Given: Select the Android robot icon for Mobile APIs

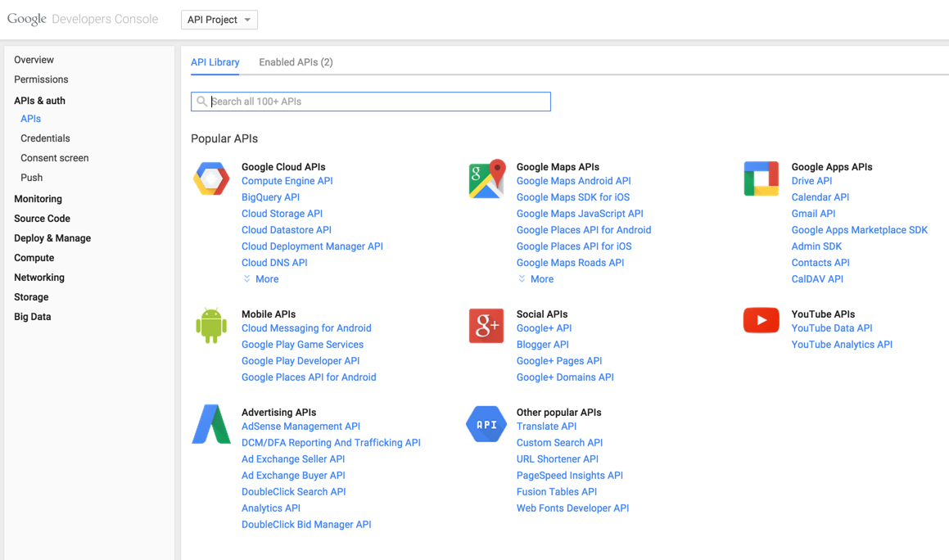Looking at the screenshot, I should tap(211, 324).
